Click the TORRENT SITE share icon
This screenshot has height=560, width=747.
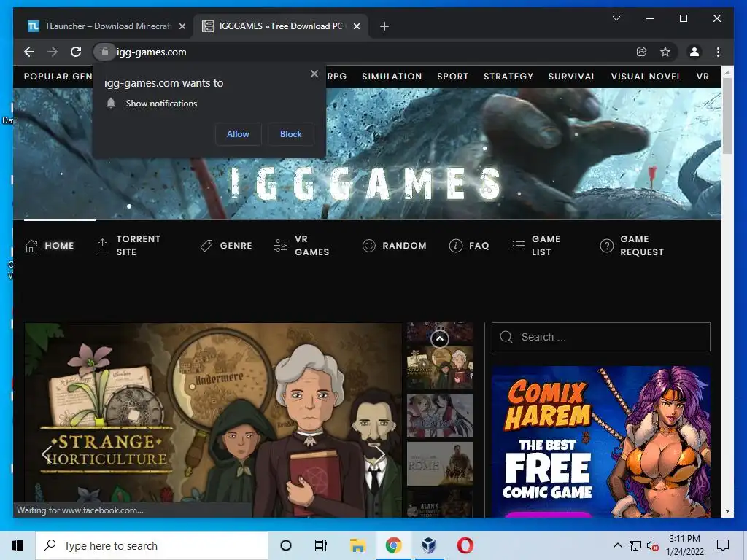[x=102, y=245]
